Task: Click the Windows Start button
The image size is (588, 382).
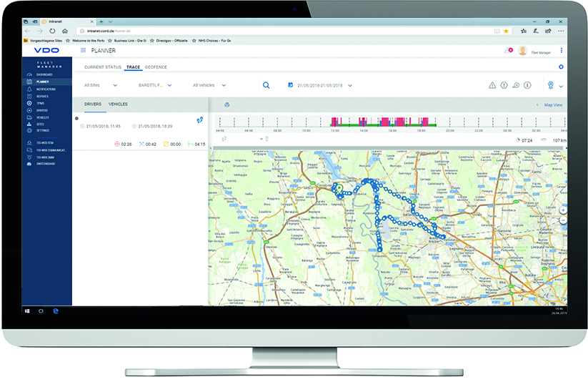Action: 27,311
